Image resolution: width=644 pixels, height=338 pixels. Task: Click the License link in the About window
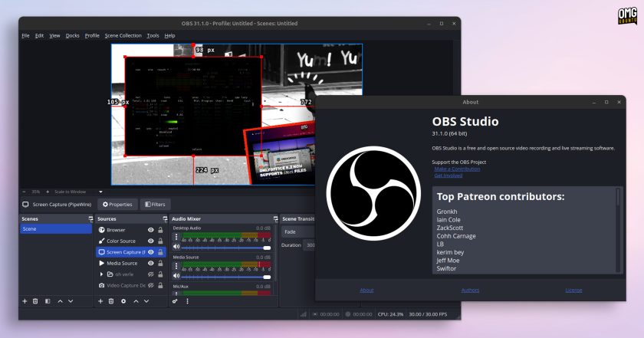[x=573, y=290]
